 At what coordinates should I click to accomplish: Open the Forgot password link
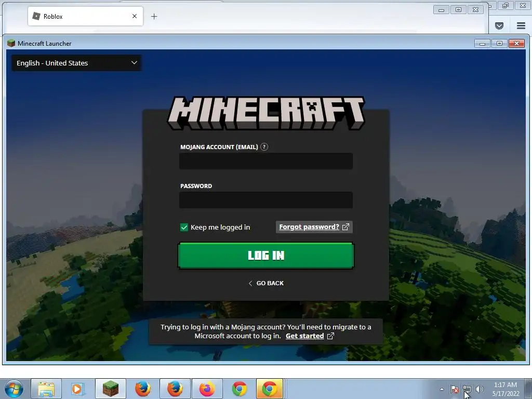point(314,227)
